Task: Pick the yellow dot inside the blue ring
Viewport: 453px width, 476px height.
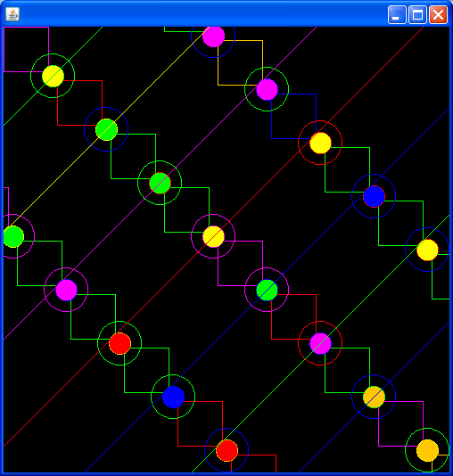Action: [427, 250]
